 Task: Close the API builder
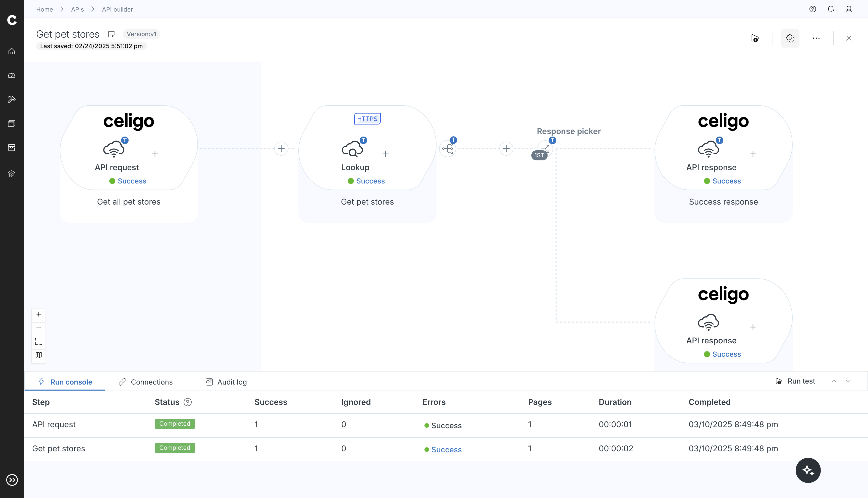849,38
